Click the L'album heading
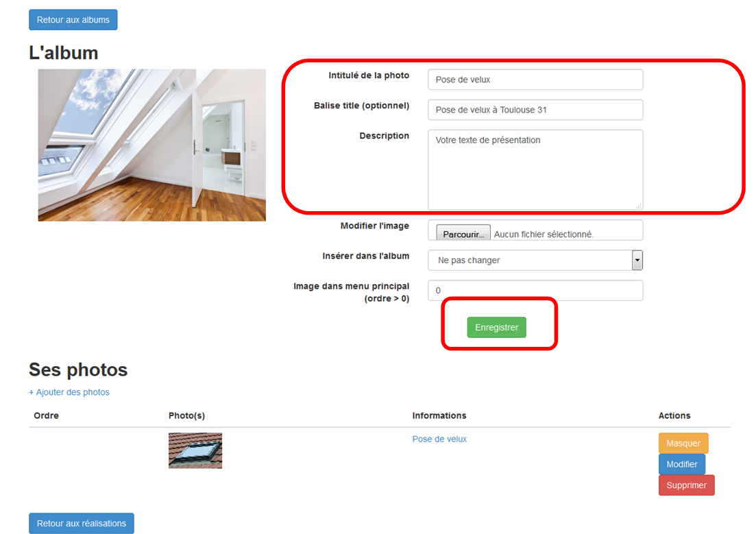The image size is (756, 534). (64, 53)
